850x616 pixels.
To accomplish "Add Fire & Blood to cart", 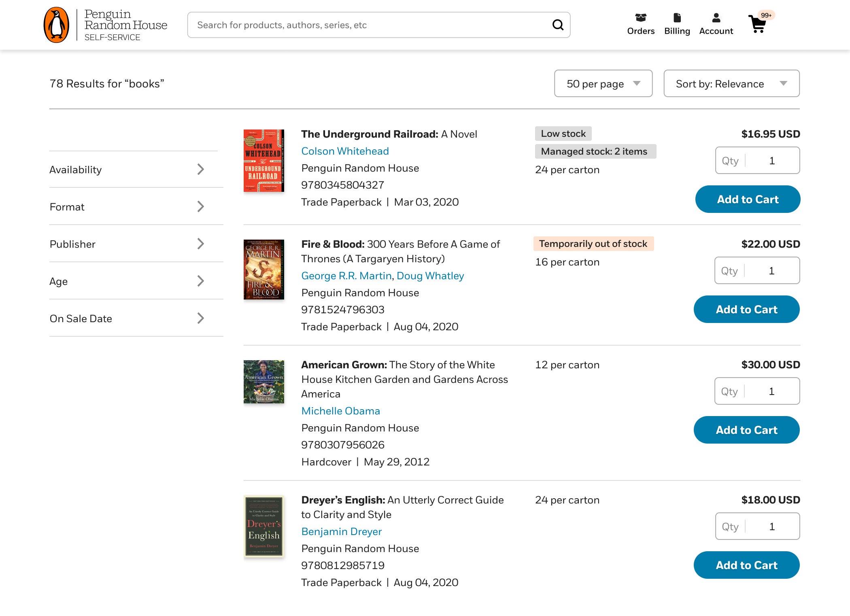I will 747,309.
